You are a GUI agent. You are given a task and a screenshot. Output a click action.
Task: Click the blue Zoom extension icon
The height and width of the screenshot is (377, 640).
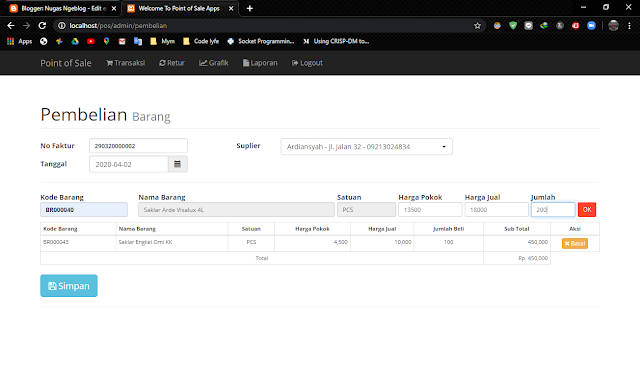pos(591,25)
